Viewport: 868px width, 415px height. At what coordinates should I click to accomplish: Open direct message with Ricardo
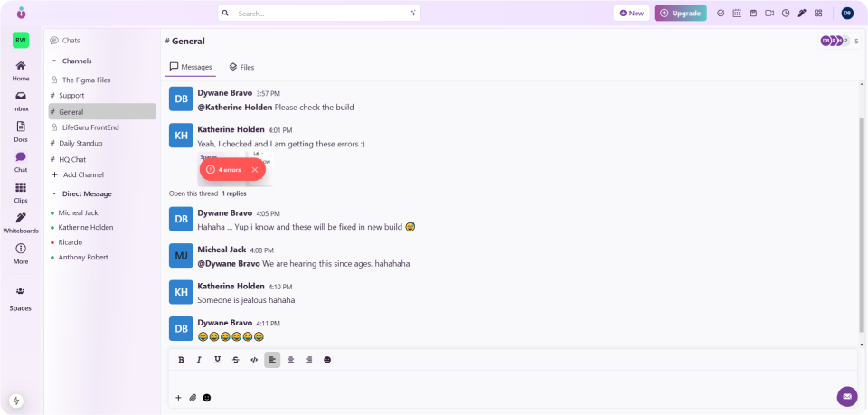(x=71, y=242)
